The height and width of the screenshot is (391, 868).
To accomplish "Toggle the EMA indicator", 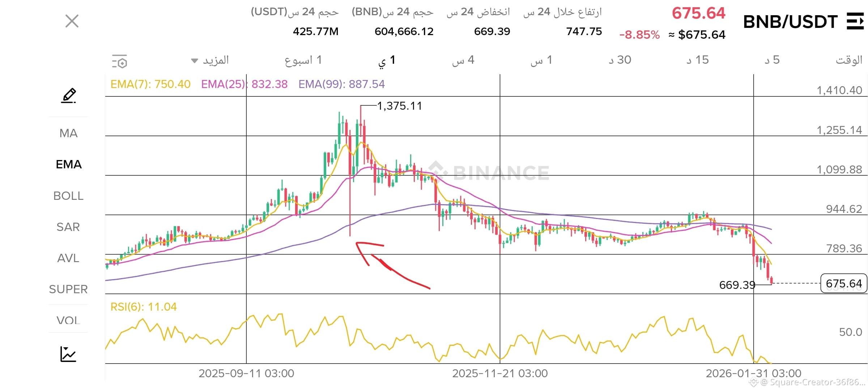I will pos(69,164).
